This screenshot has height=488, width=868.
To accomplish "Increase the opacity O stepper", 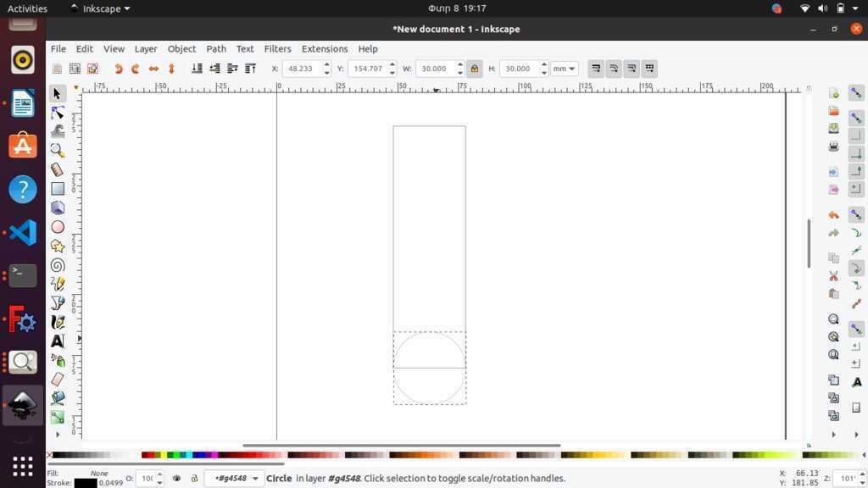I will (159, 474).
